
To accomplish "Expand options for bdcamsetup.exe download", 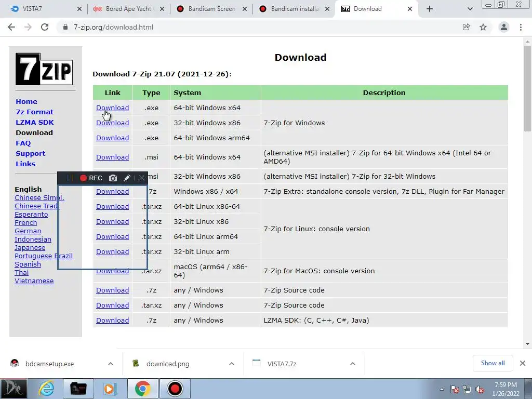I will tap(111, 364).
